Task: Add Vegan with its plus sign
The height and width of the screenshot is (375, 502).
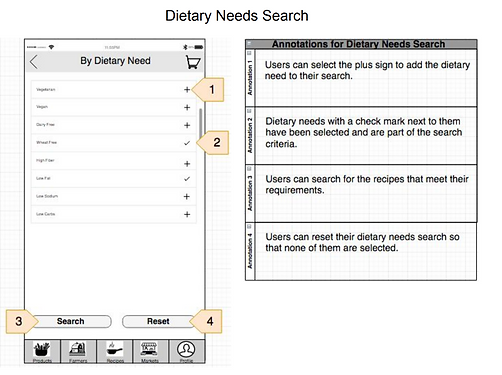Action: click(187, 107)
